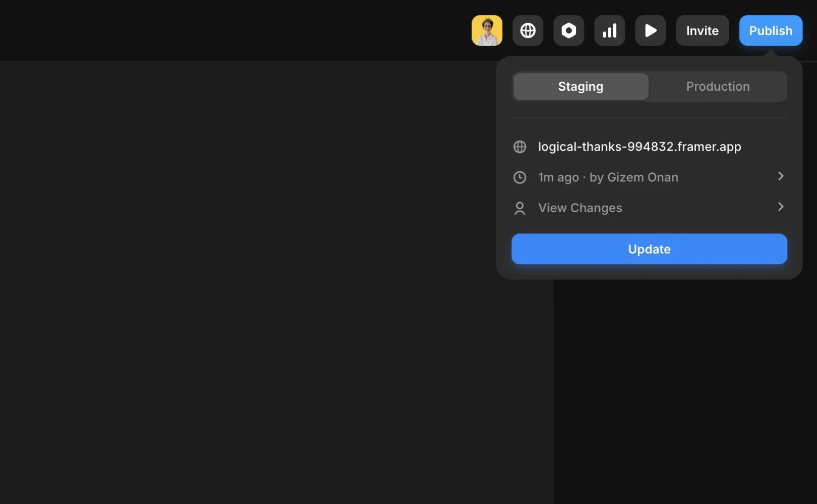Viewport: 817px width, 504px height.
Task: Open the hexagon settings icon
Action: click(x=568, y=30)
